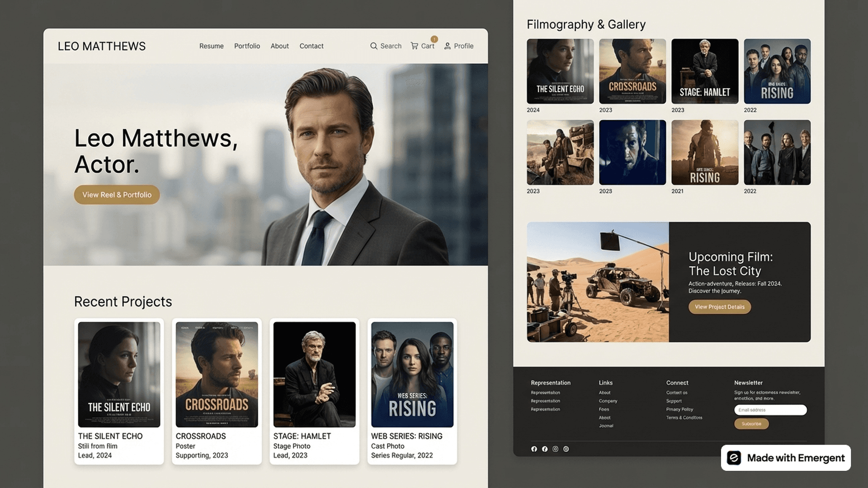
Task: Click the Email address input field
Action: pyautogui.click(x=770, y=410)
